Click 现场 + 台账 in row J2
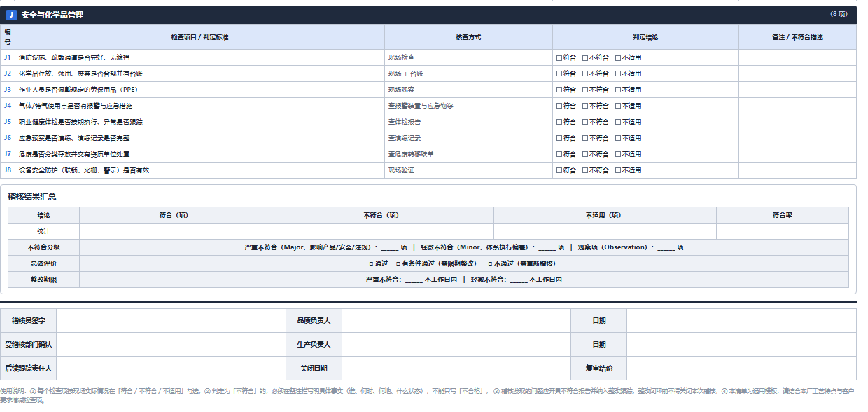The height and width of the screenshot is (412, 868). tap(406, 74)
